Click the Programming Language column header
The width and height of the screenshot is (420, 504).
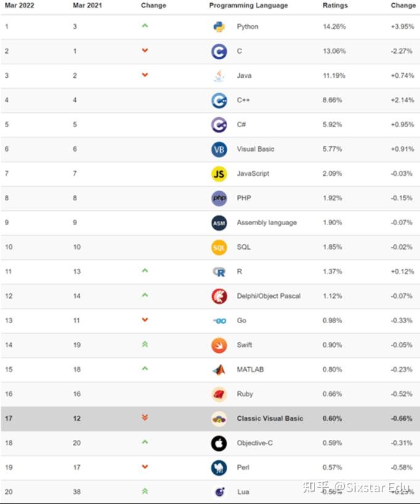click(x=248, y=6)
